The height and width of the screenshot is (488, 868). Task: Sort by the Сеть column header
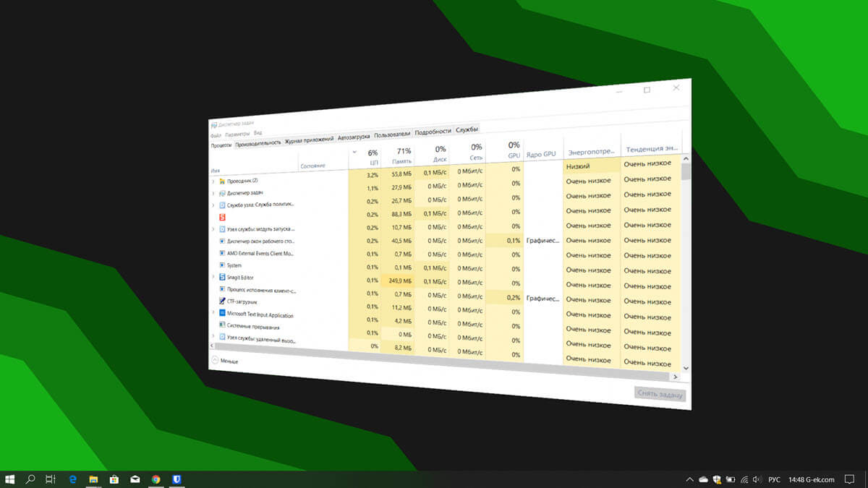(469, 151)
